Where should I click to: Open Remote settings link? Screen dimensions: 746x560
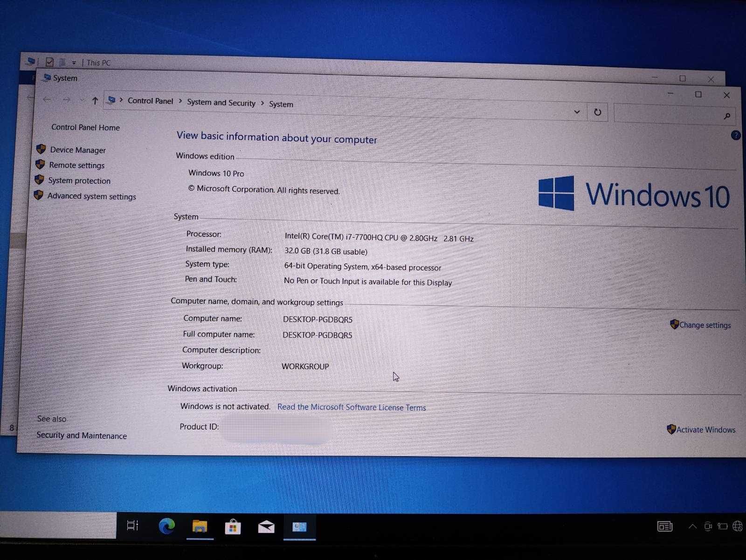pyautogui.click(x=77, y=166)
